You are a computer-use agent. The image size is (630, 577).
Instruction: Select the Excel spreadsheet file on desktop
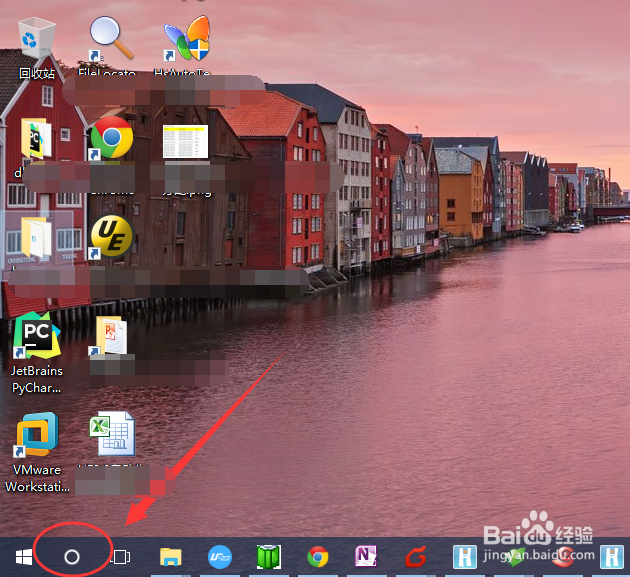coord(112,434)
